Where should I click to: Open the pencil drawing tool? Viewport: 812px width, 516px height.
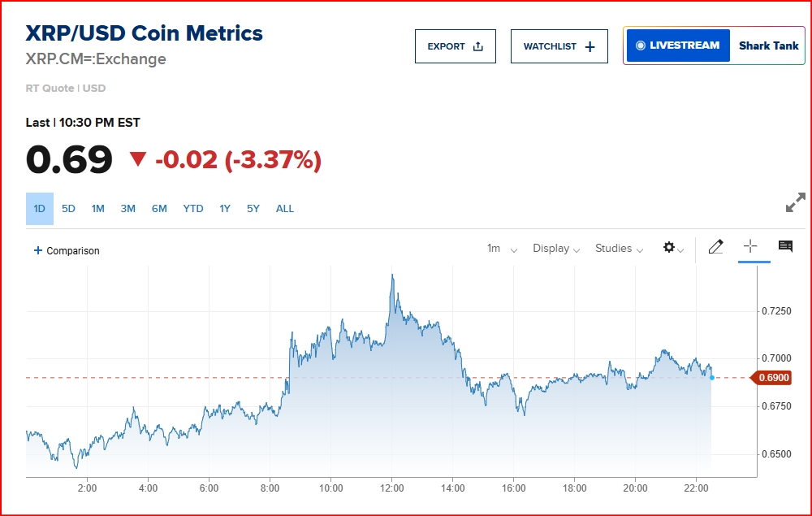pyautogui.click(x=715, y=246)
